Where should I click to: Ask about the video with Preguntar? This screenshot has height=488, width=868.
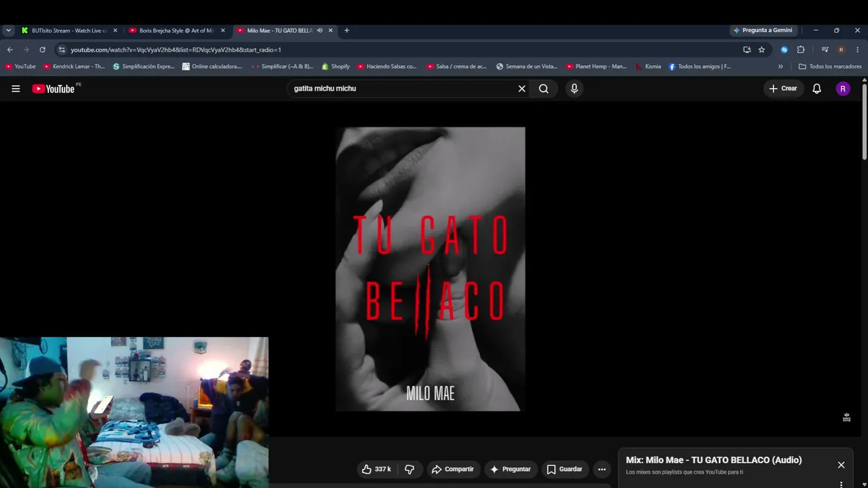tap(511, 469)
